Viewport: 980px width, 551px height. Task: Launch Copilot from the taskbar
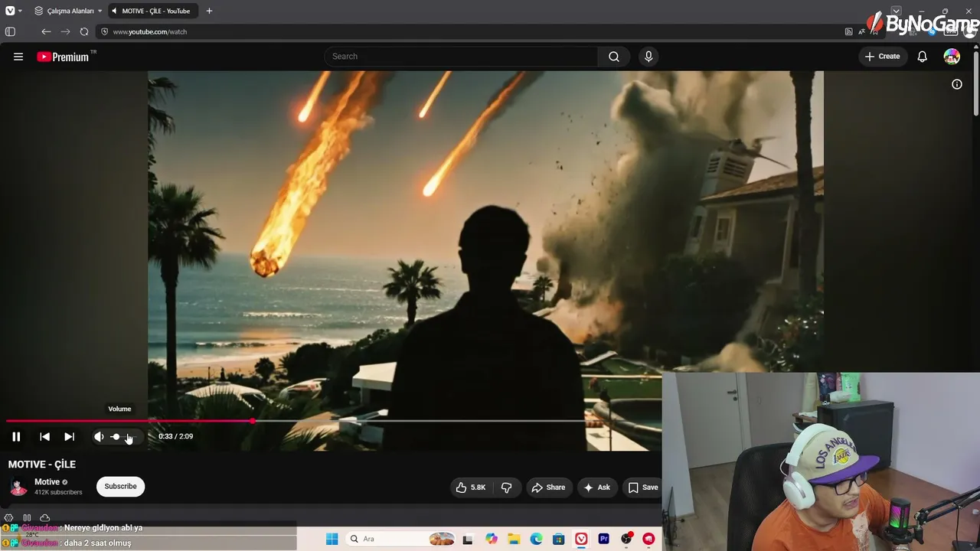pos(491,539)
